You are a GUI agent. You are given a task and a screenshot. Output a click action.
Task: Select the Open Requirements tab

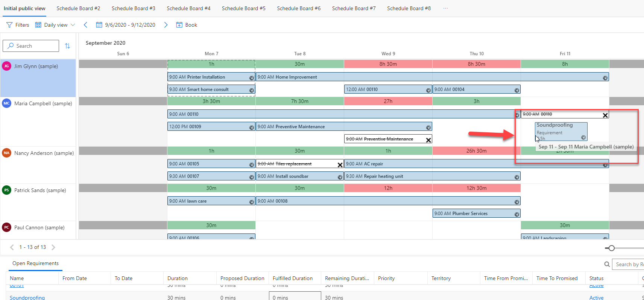tap(35, 263)
